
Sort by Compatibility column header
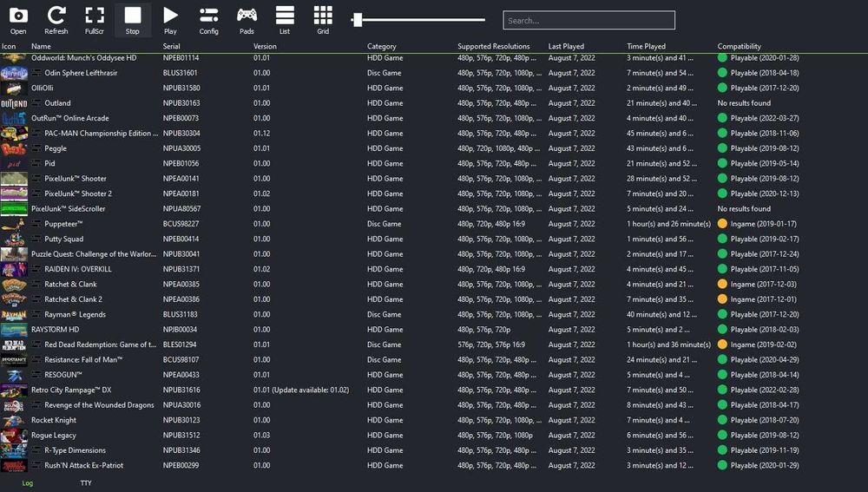point(739,47)
